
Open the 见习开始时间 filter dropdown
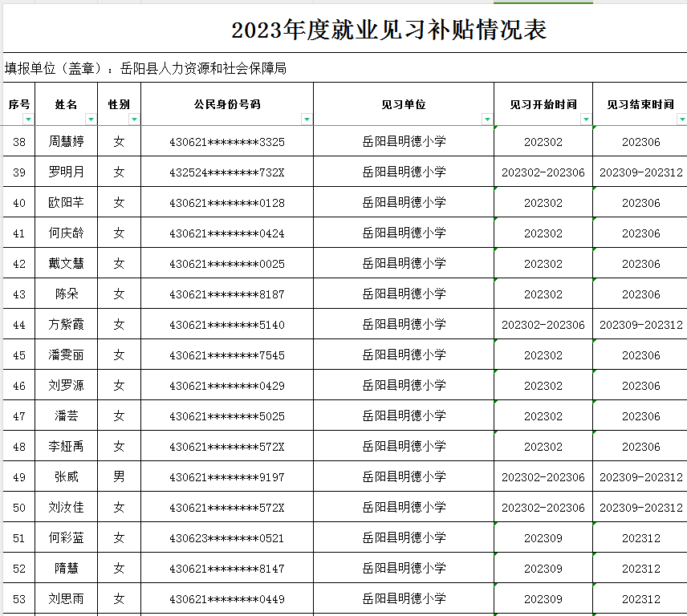tap(586, 120)
